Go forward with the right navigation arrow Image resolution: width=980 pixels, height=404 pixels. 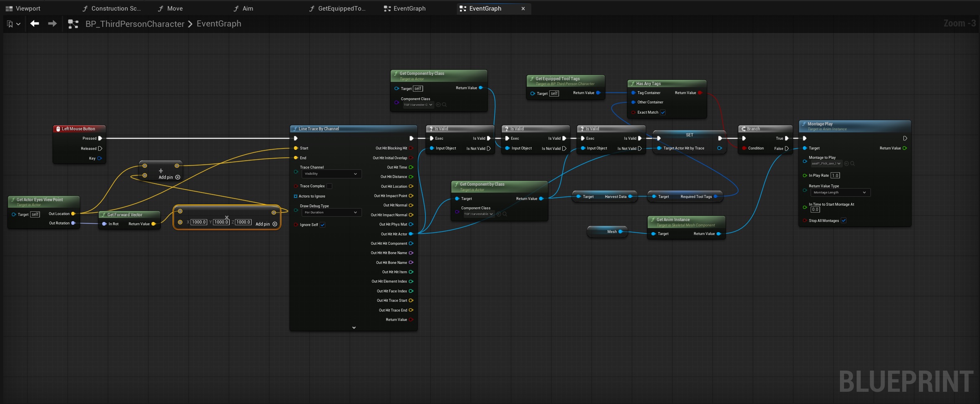53,24
